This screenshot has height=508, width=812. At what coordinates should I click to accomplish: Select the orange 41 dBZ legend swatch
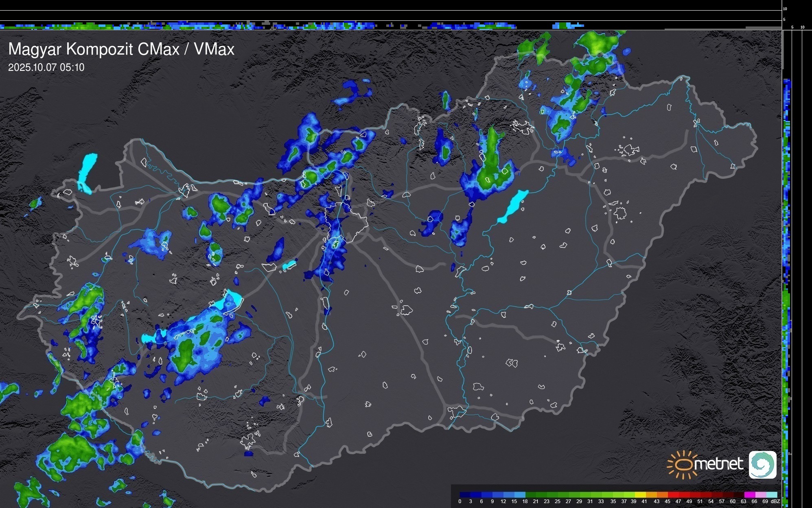pyautogui.click(x=651, y=495)
